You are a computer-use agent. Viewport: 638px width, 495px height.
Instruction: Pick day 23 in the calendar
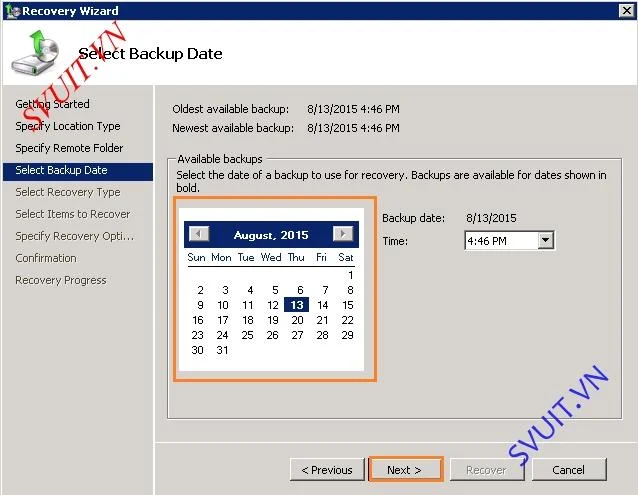197,335
